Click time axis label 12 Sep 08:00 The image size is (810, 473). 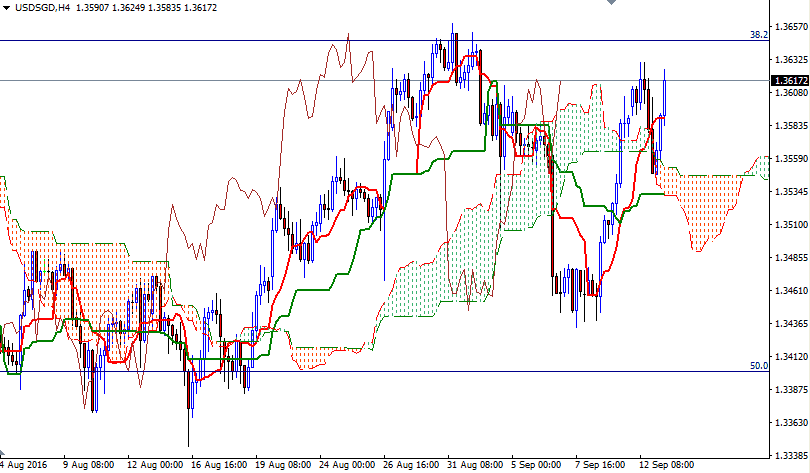(x=667, y=465)
